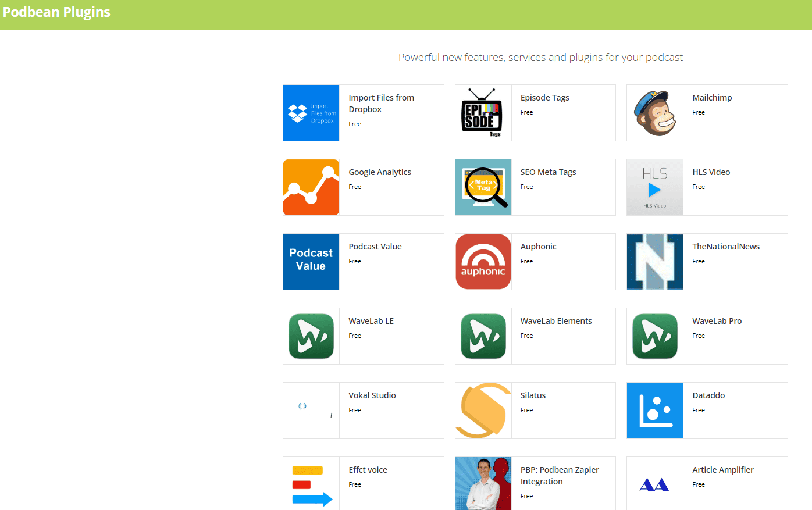Screen dimensions: 812x510
Task: Open the WaveLab LE title
Action: point(371,321)
